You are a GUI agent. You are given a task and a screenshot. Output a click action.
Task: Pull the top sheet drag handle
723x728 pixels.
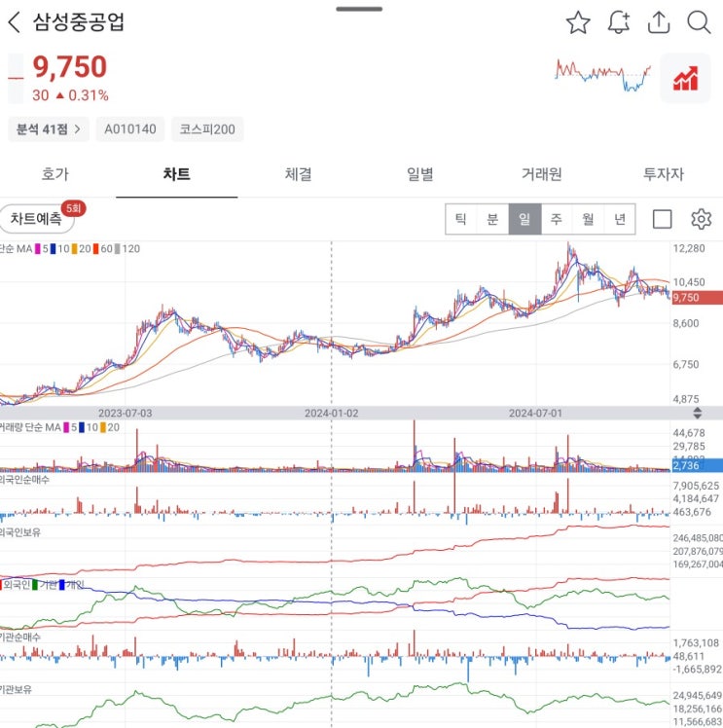click(x=359, y=9)
